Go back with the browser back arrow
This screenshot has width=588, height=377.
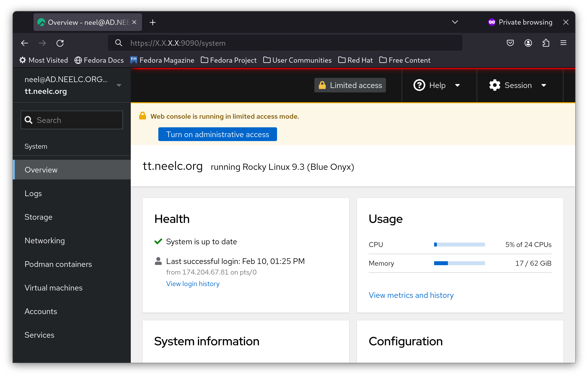tap(25, 43)
